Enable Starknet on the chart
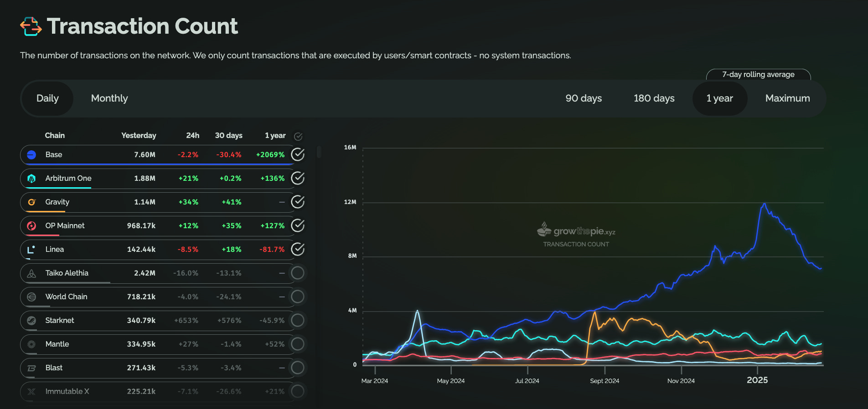This screenshot has height=409, width=868. tap(298, 321)
